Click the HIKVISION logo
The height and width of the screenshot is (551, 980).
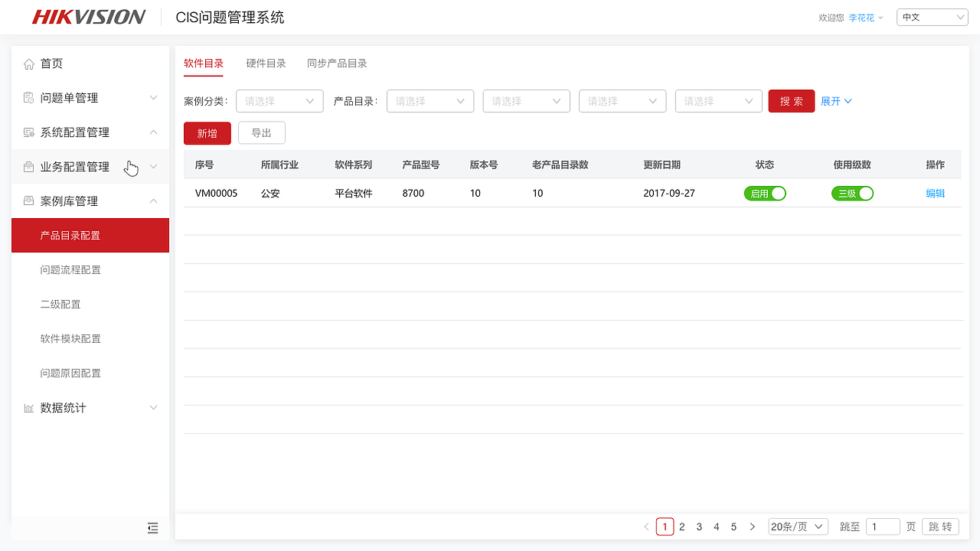[x=87, y=16]
